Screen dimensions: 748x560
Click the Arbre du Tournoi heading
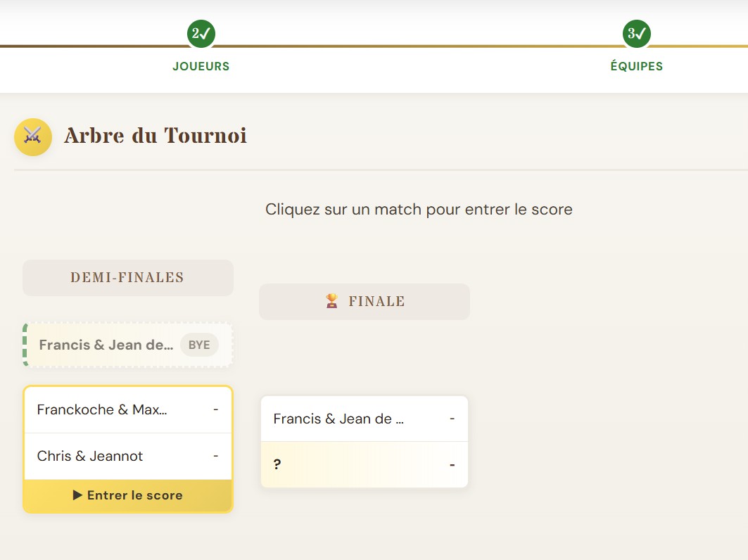(156, 136)
